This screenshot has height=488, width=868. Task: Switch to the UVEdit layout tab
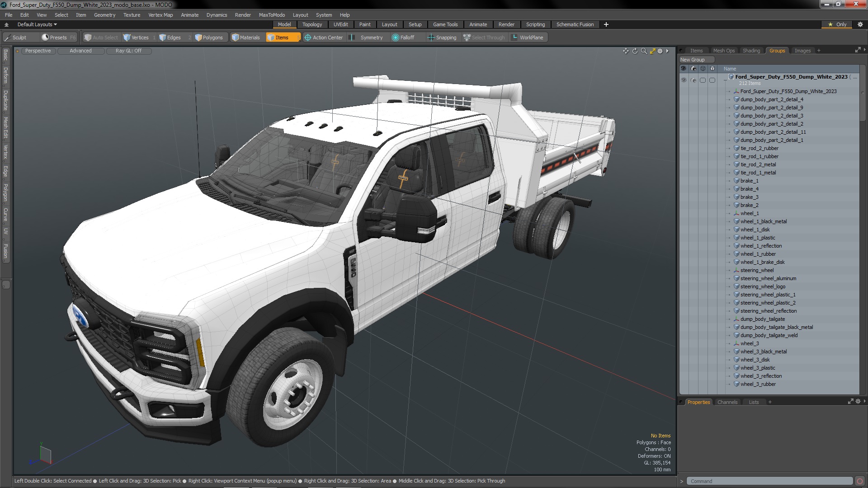click(340, 24)
